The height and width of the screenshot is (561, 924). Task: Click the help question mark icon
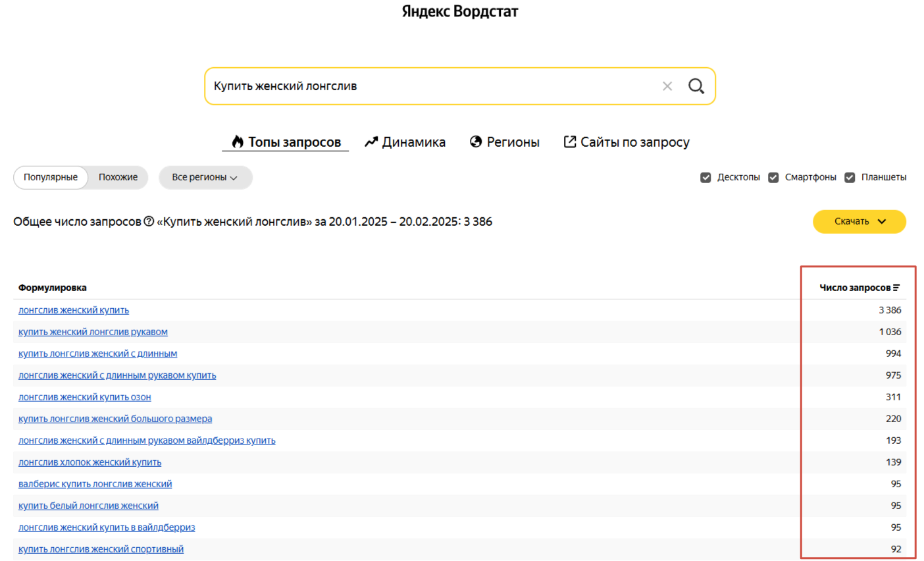coord(149,222)
